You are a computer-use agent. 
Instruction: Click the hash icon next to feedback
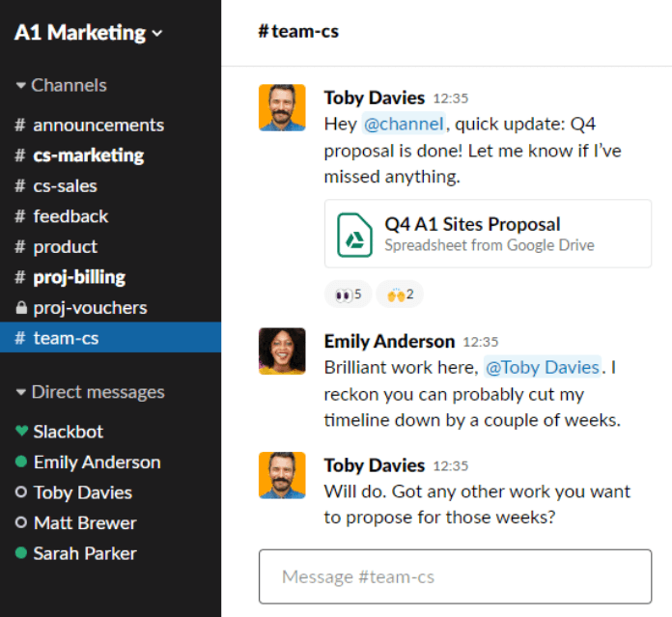[20, 216]
